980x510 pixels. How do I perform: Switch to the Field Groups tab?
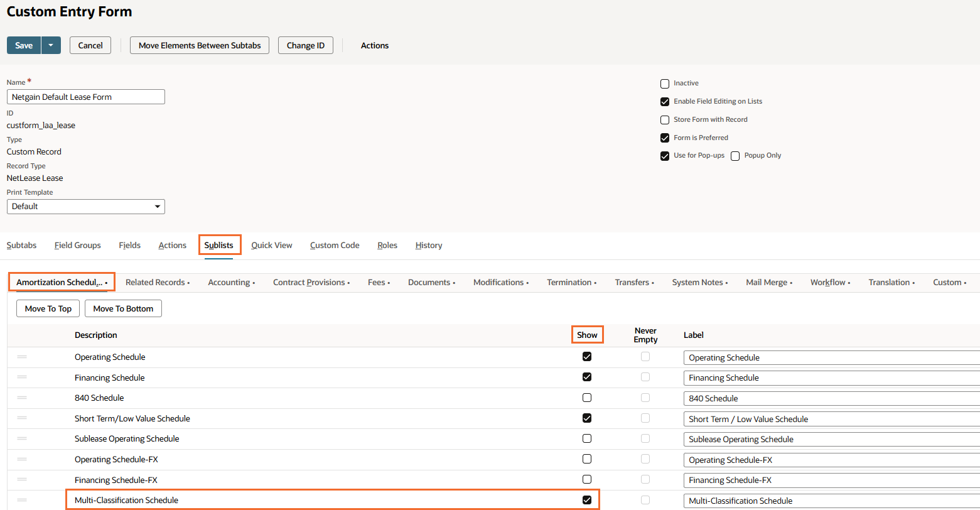[x=78, y=245]
